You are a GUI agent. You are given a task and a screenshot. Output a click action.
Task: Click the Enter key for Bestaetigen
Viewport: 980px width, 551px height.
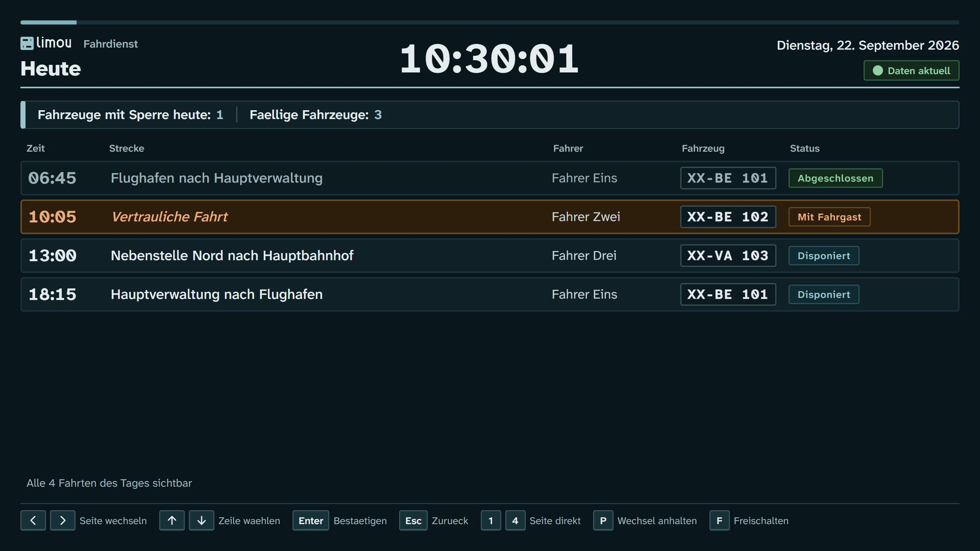pos(311,520)
